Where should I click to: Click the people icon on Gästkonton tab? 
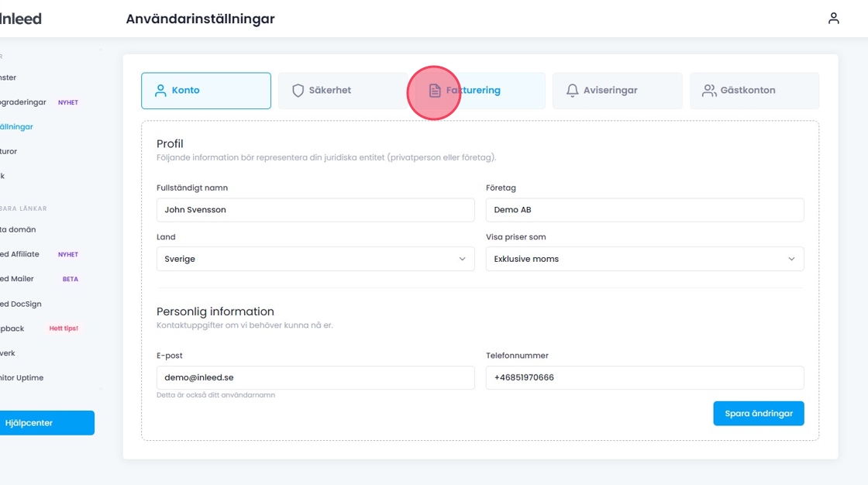[x=709, y=91]
